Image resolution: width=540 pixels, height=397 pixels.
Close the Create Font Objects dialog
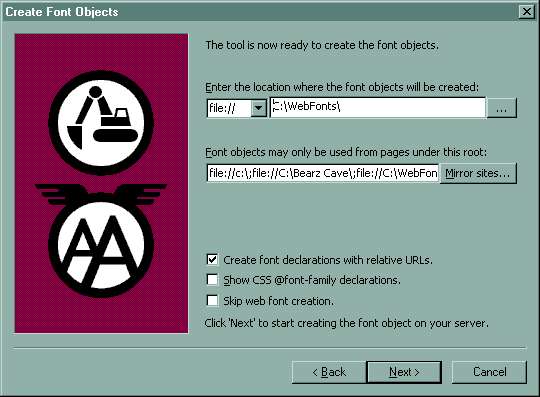click(527, 12)
